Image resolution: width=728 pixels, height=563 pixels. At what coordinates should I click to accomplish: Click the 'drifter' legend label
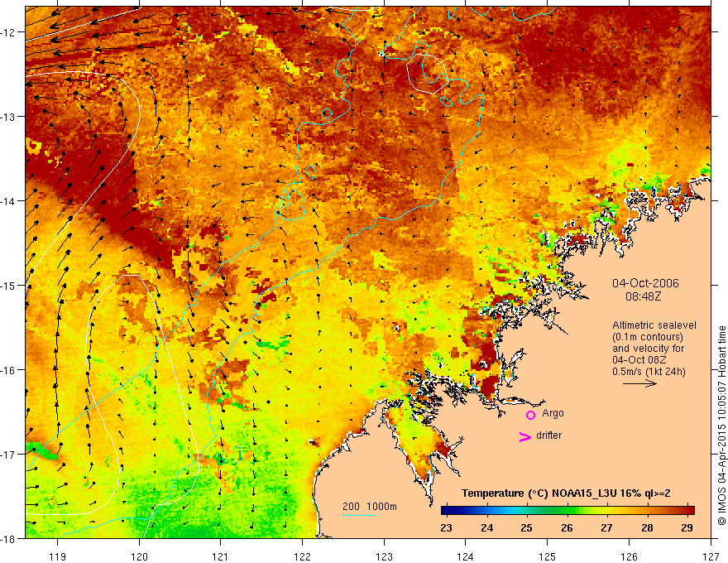pyautogui.click(x=548, y=435)
